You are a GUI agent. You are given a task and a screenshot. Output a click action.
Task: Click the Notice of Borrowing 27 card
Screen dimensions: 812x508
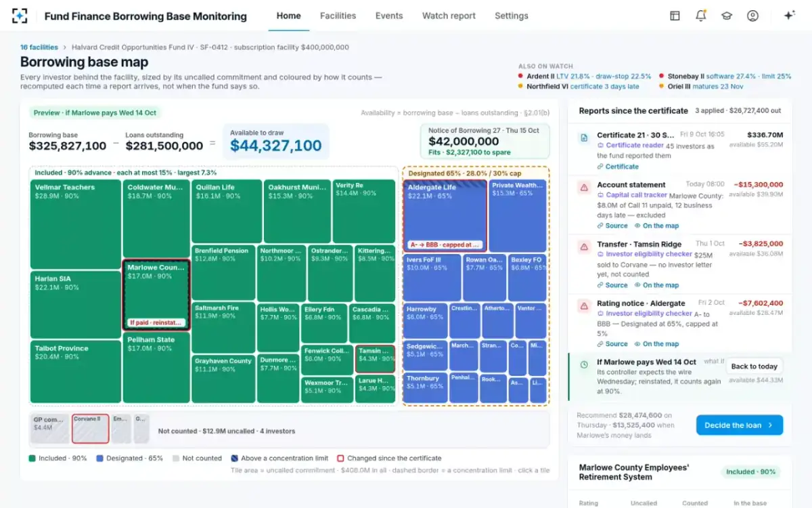484,141
